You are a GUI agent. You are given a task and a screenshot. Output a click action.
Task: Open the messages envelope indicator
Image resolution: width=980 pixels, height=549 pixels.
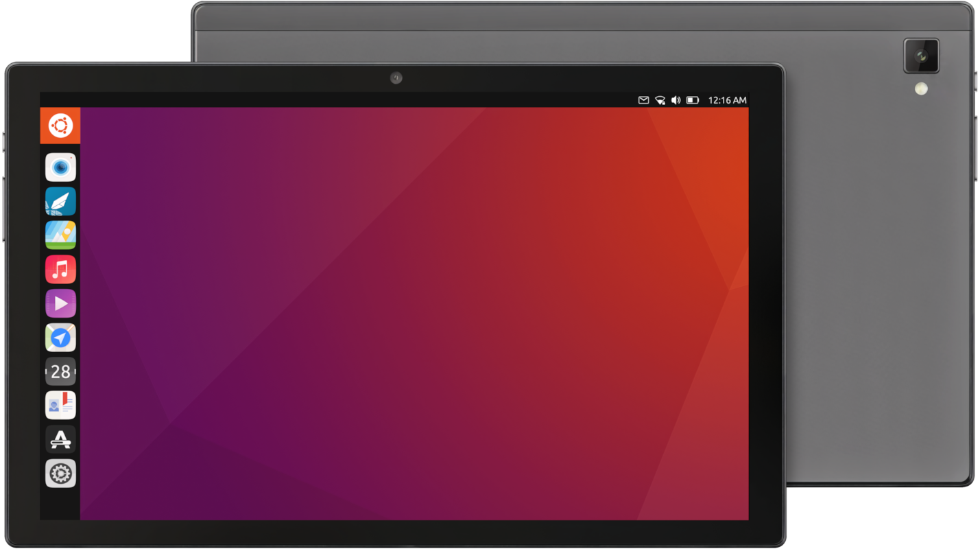643,100
